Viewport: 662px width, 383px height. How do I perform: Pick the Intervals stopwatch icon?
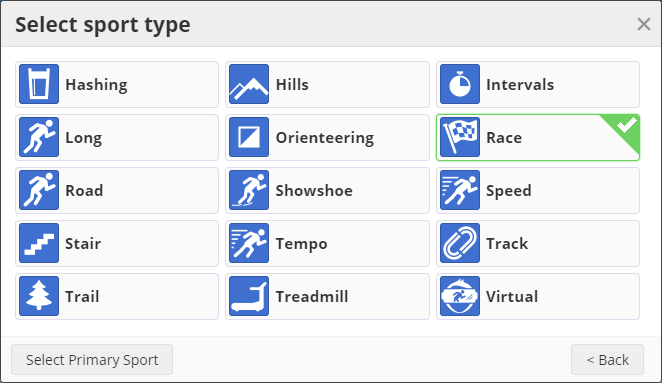pyautogui.click(x=460, y=84)
